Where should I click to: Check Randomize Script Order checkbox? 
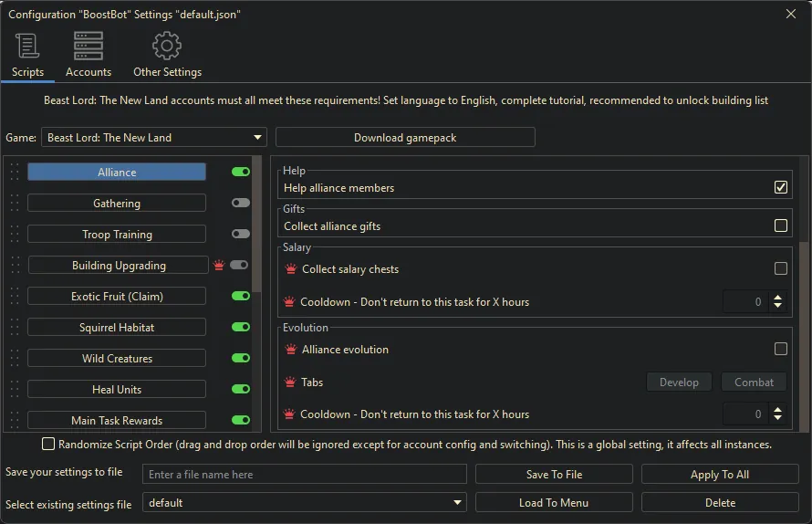coord(48,445)
